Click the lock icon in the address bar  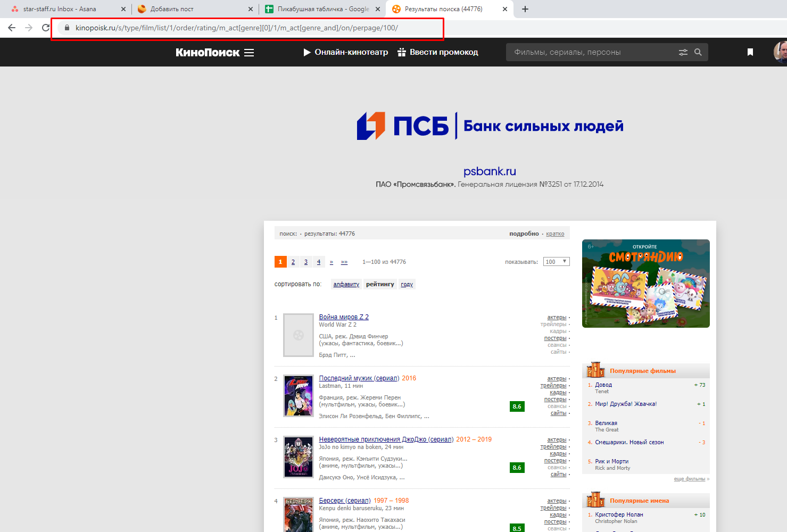click(x=67, y=28)
